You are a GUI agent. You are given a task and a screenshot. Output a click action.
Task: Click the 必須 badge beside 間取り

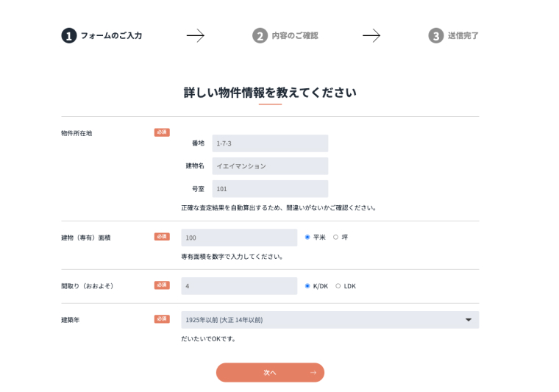click(x=162, y=285)
